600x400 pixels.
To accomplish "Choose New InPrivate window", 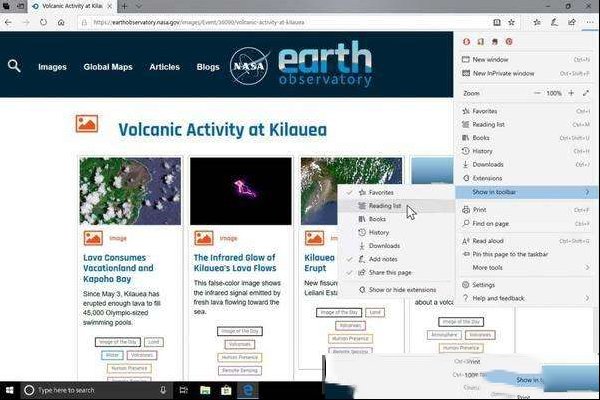I will point(527,73).
